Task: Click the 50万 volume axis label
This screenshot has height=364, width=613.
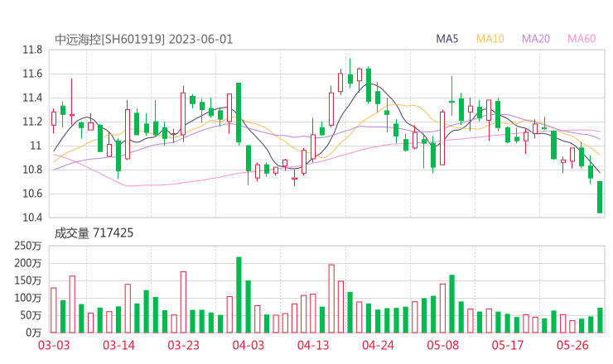Action: [31, 315]
